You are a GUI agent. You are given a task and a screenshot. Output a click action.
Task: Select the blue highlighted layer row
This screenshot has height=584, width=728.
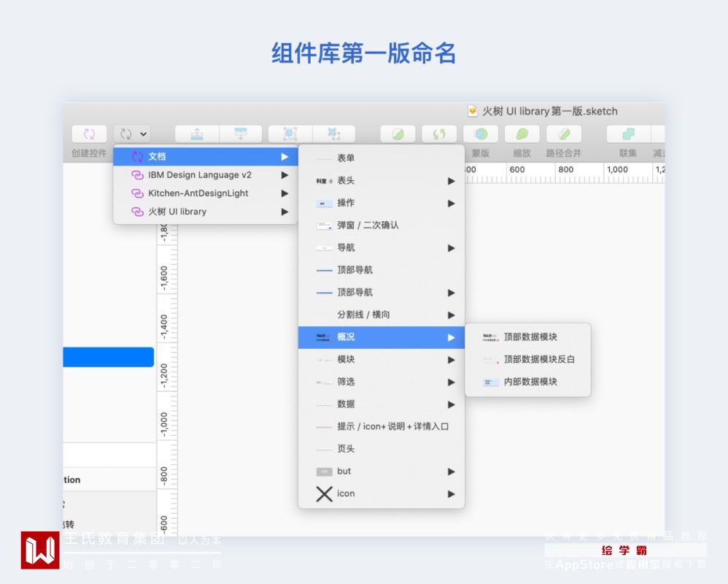click(x=109, y=357)
